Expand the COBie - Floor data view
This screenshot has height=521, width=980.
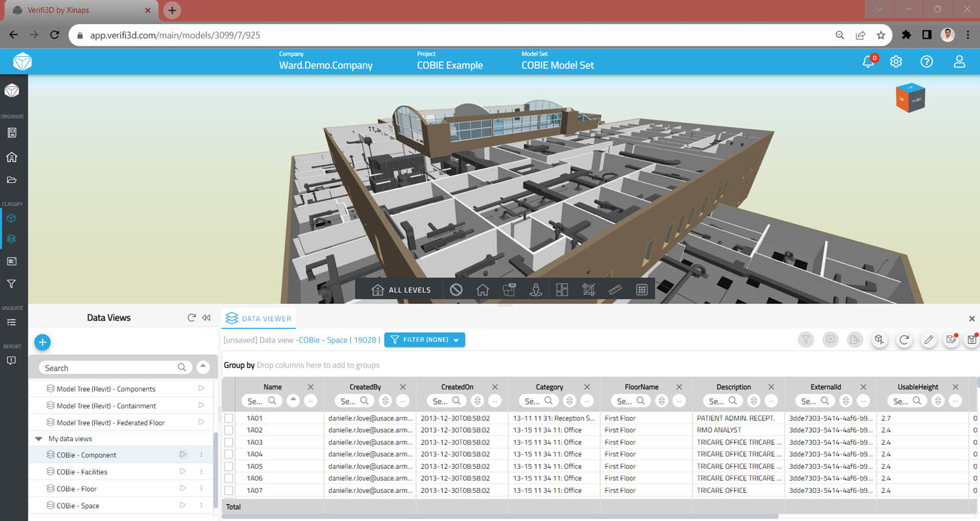(x=184, y=488)
